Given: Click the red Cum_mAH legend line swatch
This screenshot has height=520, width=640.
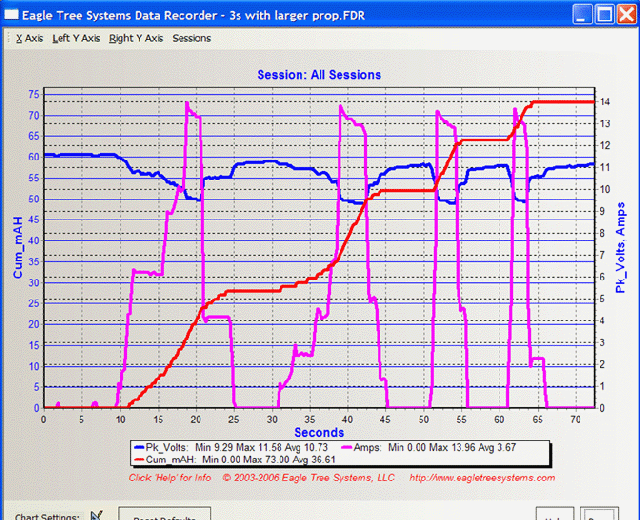Looking at the screenshot, I should 140,460.
